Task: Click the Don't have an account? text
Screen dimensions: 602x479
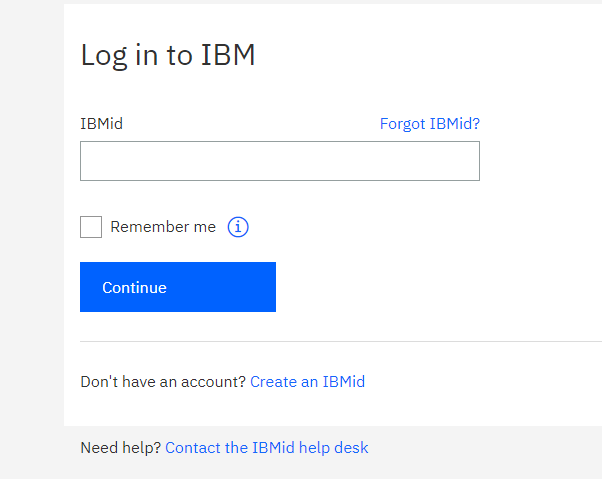Action: 163,382
